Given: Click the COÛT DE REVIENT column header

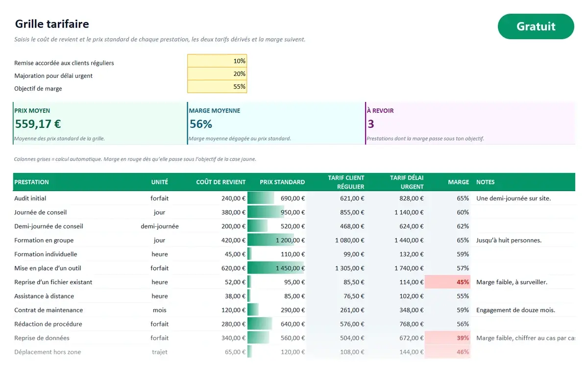Looking at the screenshot, I should tap(221, 182).
